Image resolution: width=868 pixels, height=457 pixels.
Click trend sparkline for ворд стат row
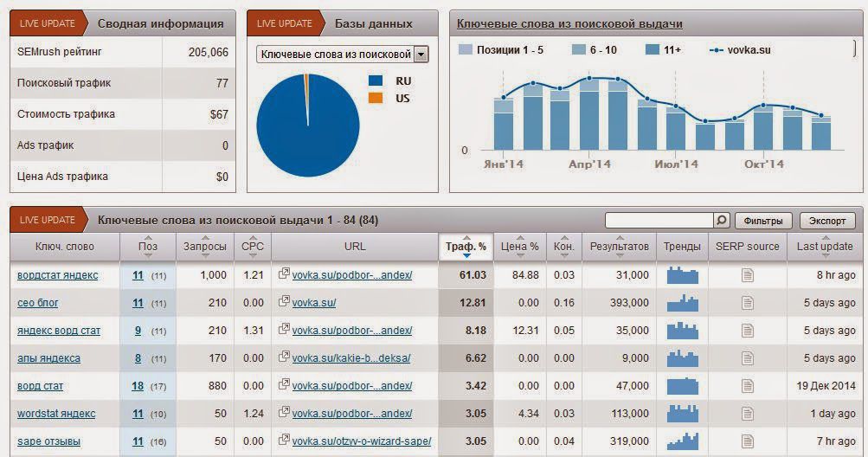click(x=683, y=386)
